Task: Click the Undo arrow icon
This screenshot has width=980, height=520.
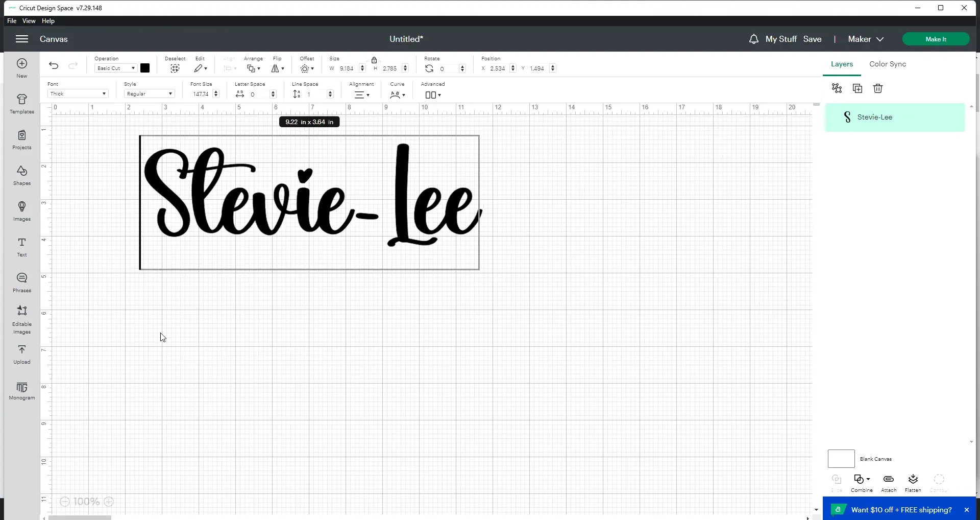Action: [54, 65]
